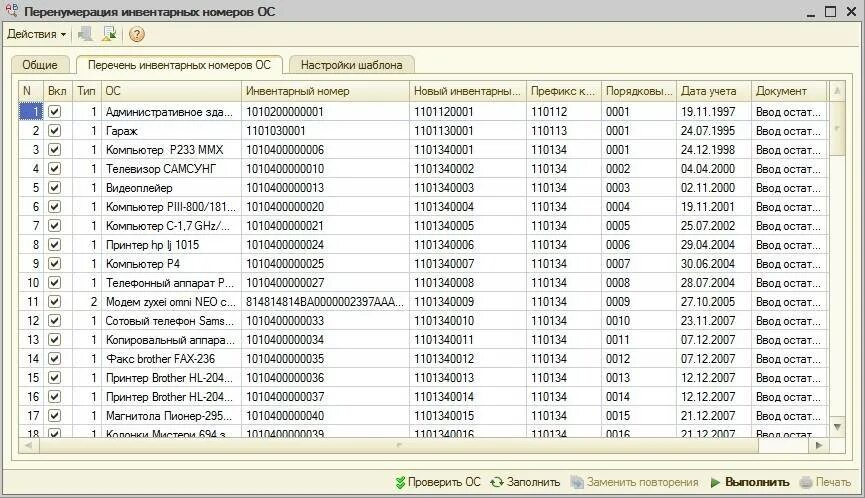Open the Настройки шаблона tab
The height and width of the screenshot is (498, 865).
(351, 65)
